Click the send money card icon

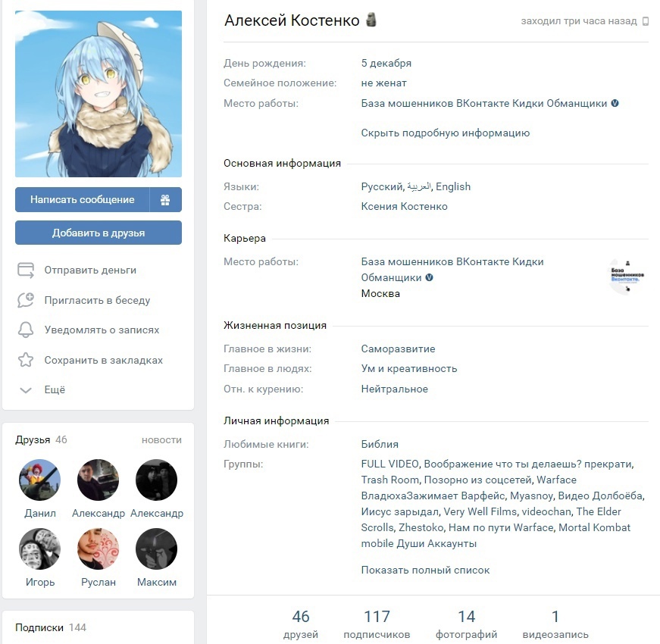click(x=26, y=270)
